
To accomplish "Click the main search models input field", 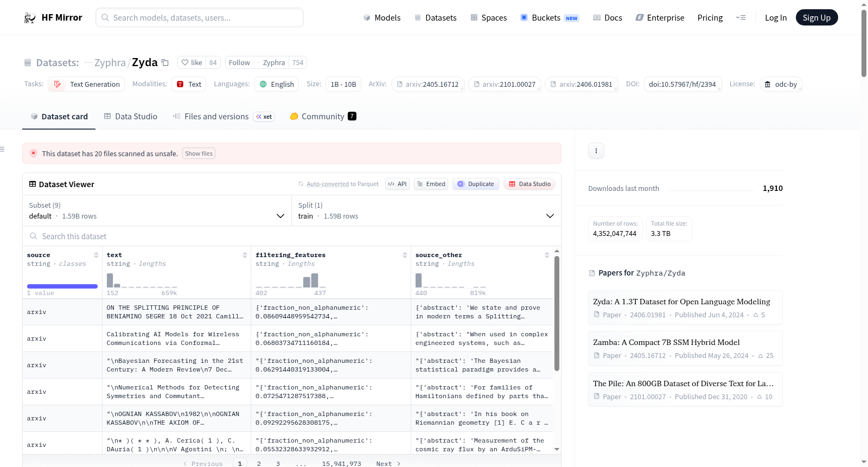I will [200, 18].
